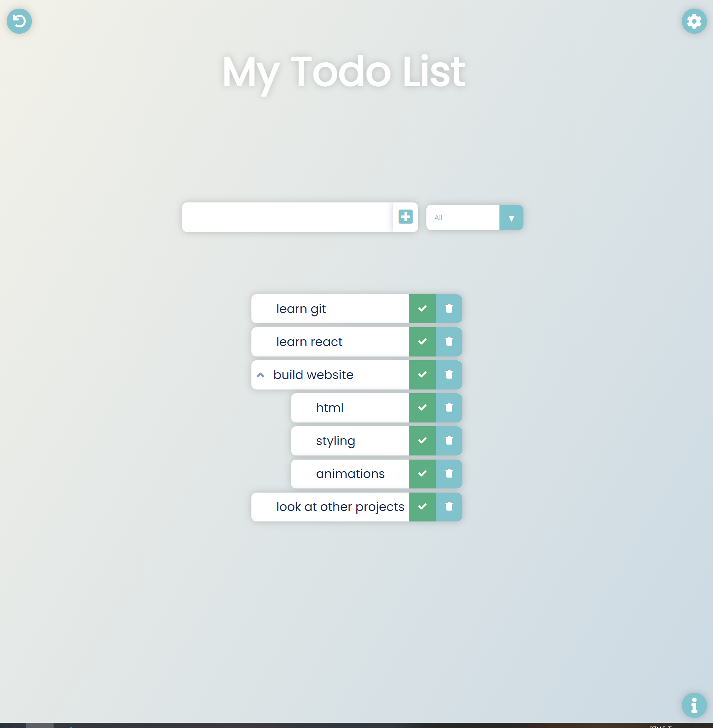Delete the "build website" task
The height and width of the screenshot is (728, 713).
click(448, 374)
